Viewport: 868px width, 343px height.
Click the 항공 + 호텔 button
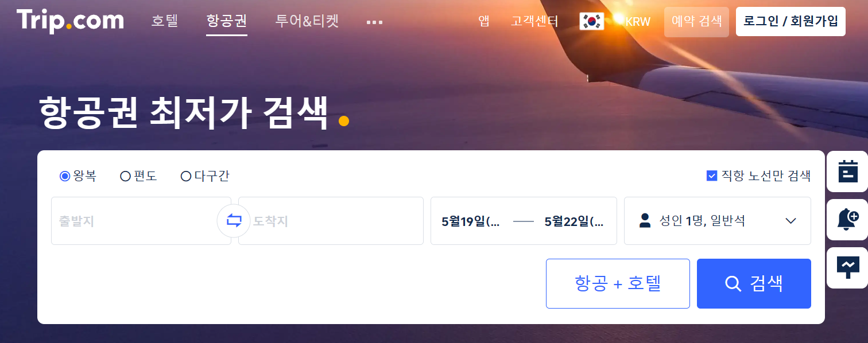(x=618, y=283)
